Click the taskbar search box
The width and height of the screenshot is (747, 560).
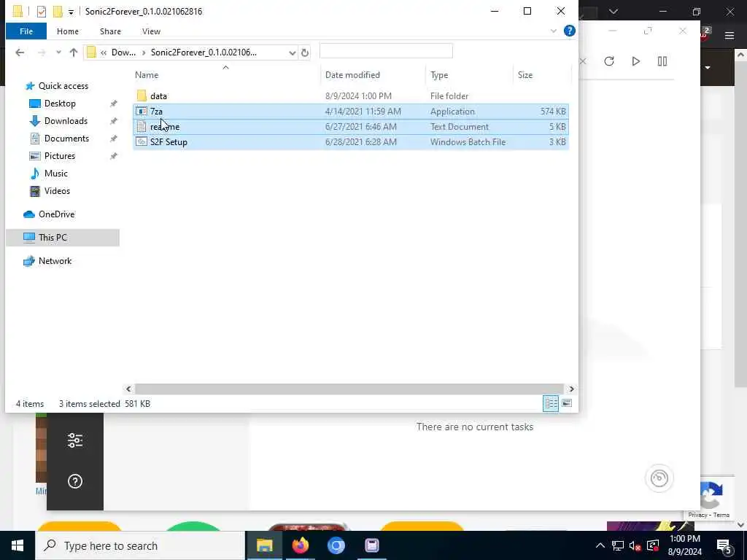(140, 545)
